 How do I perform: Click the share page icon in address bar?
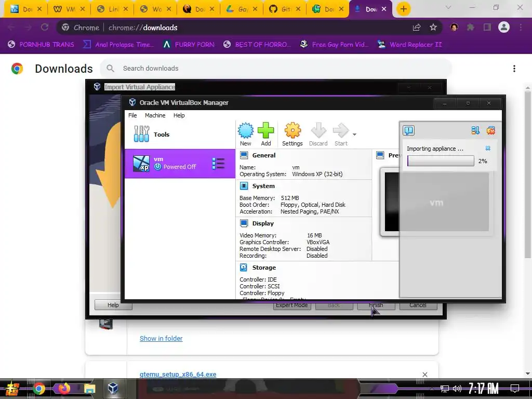[x=417, y=28]
